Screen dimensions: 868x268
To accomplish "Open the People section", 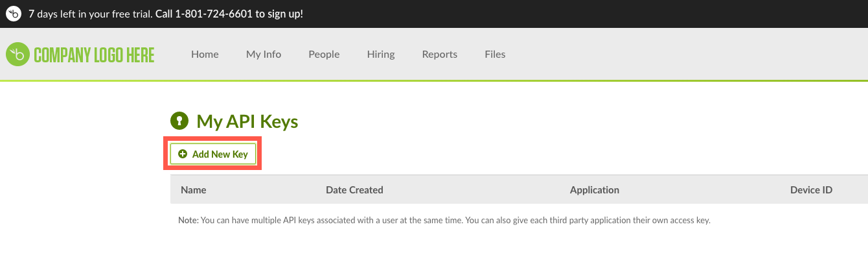I will pos(324,55).
